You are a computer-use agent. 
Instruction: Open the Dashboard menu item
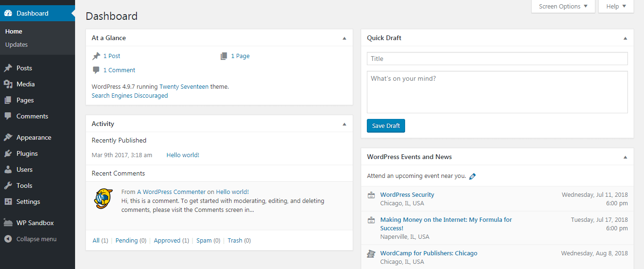click(37, 13)
